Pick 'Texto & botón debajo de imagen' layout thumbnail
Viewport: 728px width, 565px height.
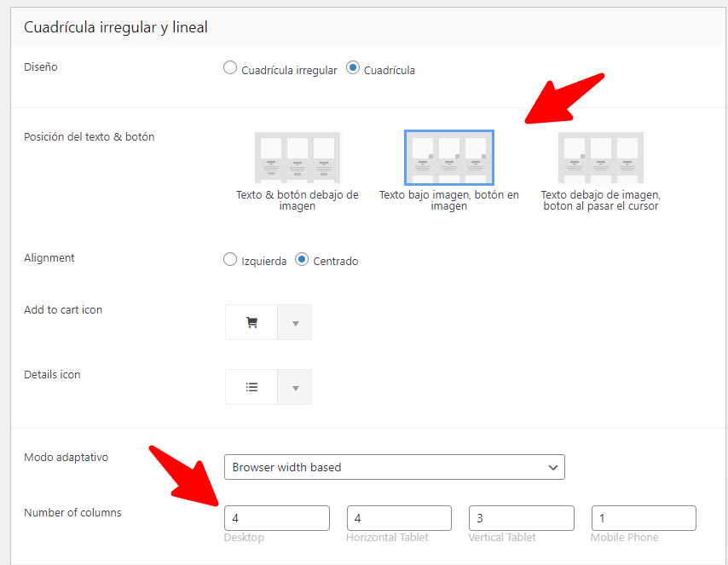298,158
